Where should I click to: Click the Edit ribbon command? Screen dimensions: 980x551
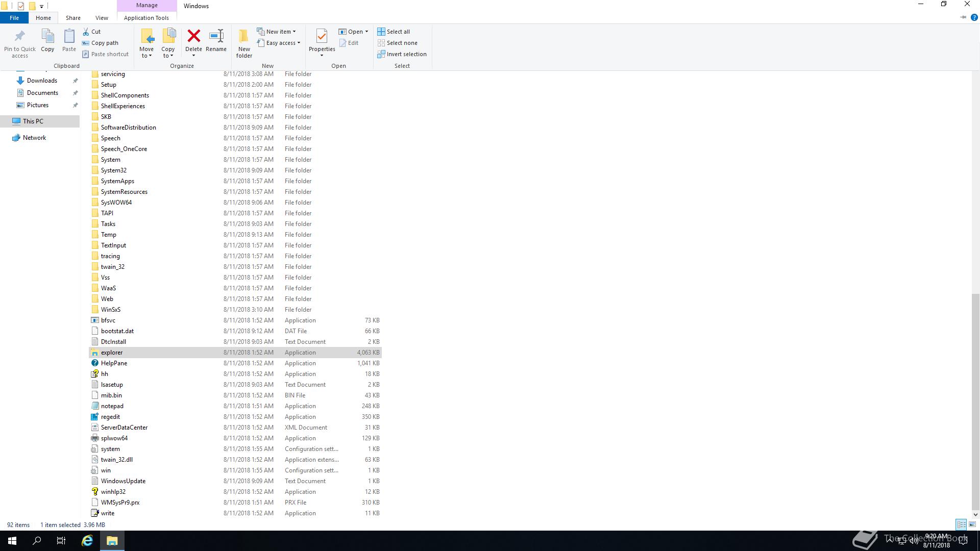coord(349,43)
